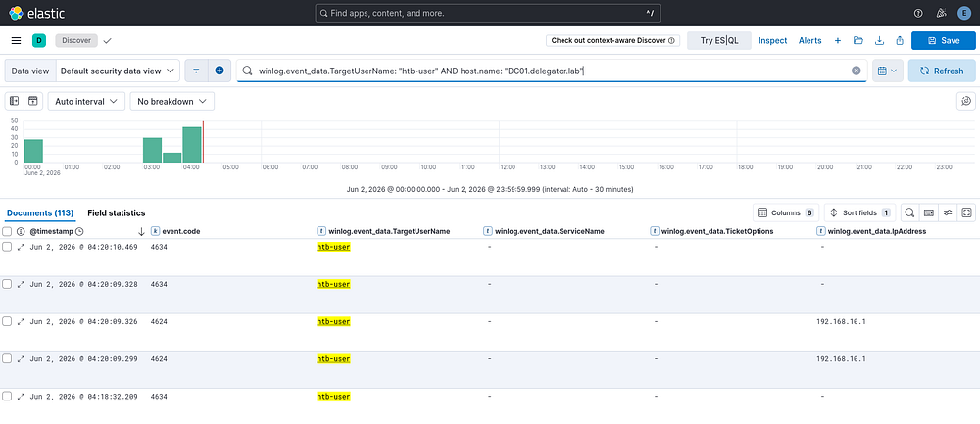The image size is (980, 424).
Task: Click the Elastic logo
Action: [37, 13]
